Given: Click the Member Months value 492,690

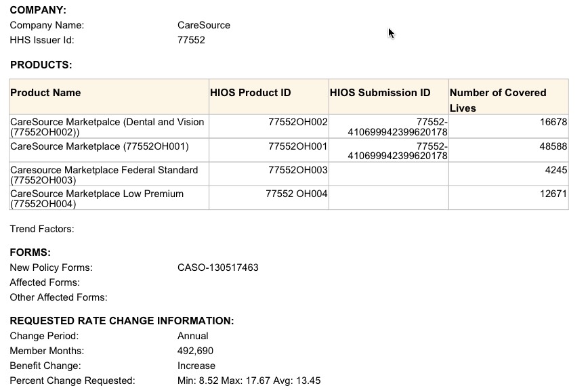Looking at the screenshot, I should coord(195,351).
